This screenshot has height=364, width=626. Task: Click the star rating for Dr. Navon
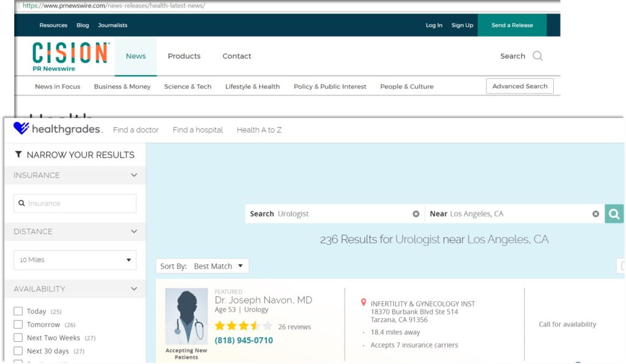pos(243,326)
